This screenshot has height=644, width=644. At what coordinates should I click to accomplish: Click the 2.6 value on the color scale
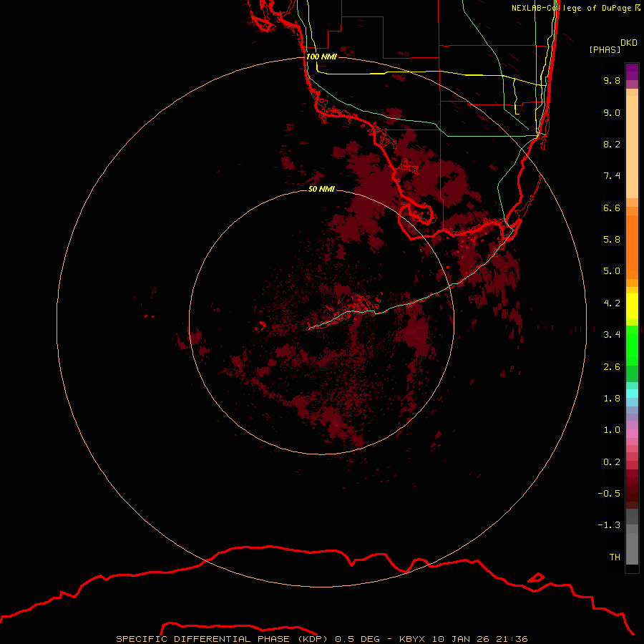coord(612,367)
